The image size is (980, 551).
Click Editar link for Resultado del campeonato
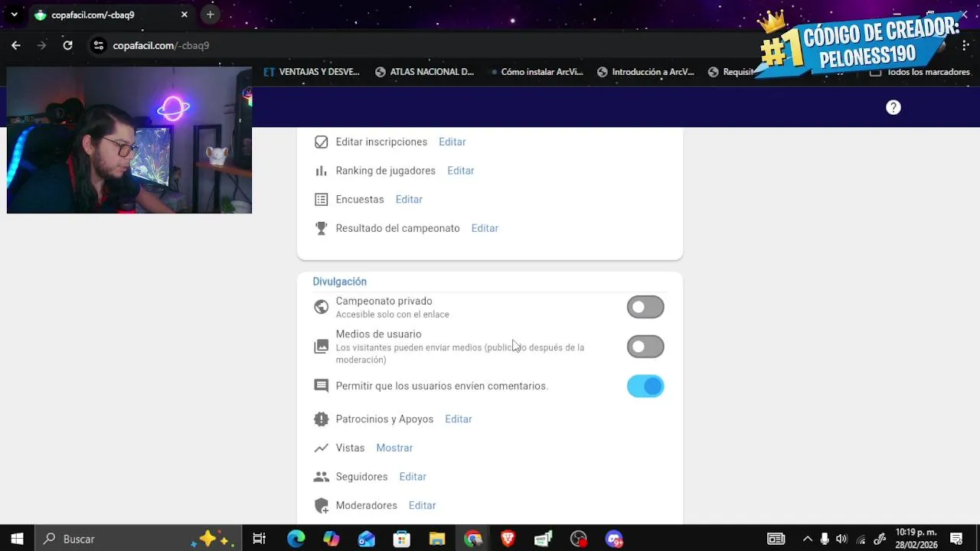click(x=485, y=228)
